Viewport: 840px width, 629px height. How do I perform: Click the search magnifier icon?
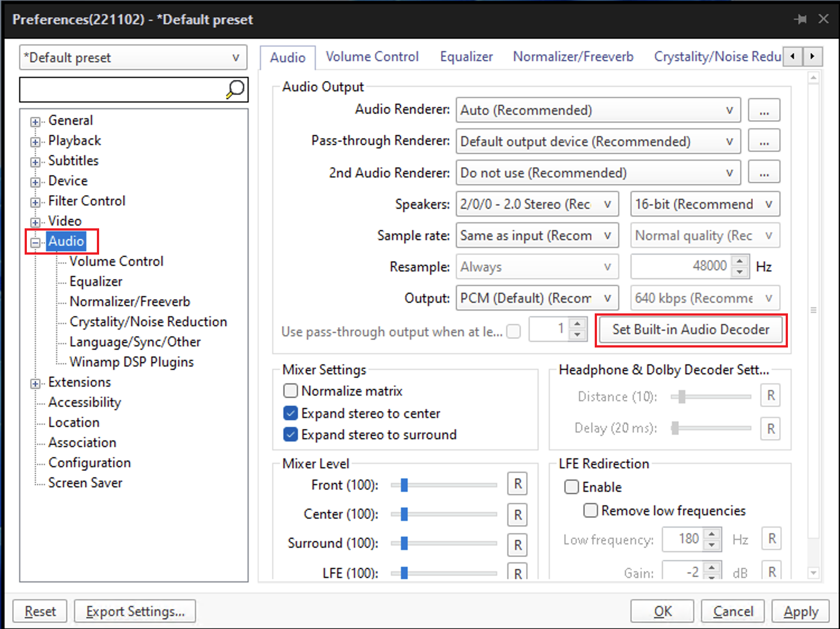(x=235, y=90)
